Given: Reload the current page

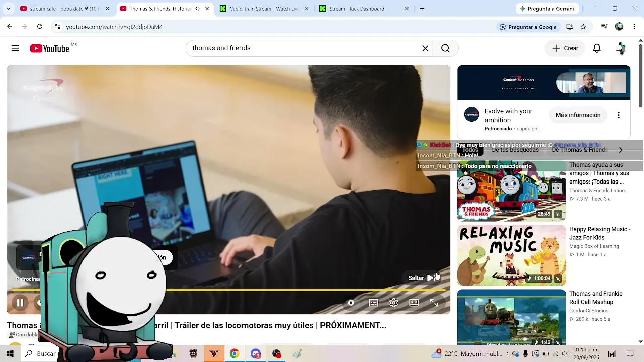Looking at the screenshot, I should click(40, 27).
